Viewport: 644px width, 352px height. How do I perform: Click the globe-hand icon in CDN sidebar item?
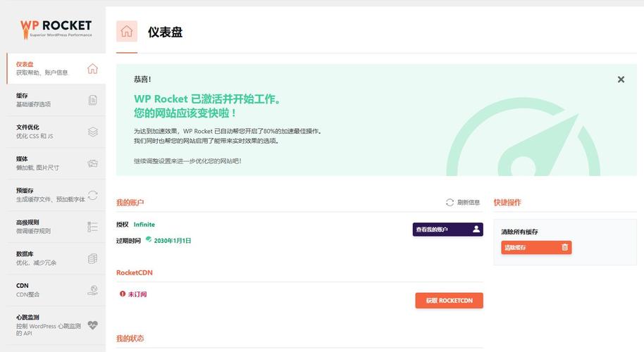(x=93, y=290)
